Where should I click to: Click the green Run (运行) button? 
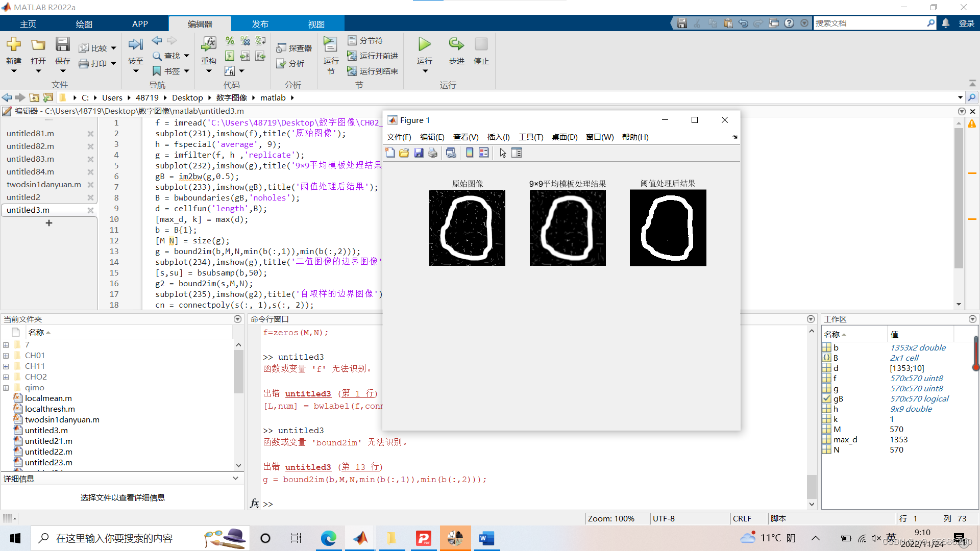[424, 44]
